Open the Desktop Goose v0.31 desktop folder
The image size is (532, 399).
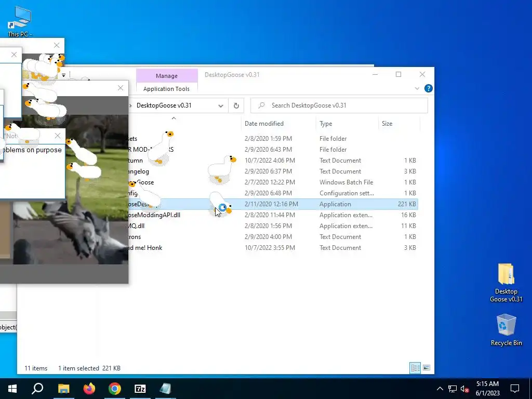[506, 282]
